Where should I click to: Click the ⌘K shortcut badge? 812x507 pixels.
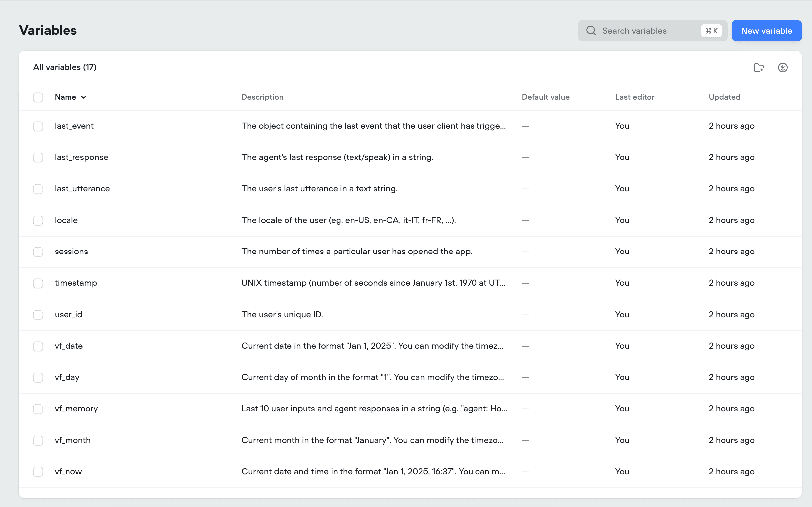coord(711,31)
